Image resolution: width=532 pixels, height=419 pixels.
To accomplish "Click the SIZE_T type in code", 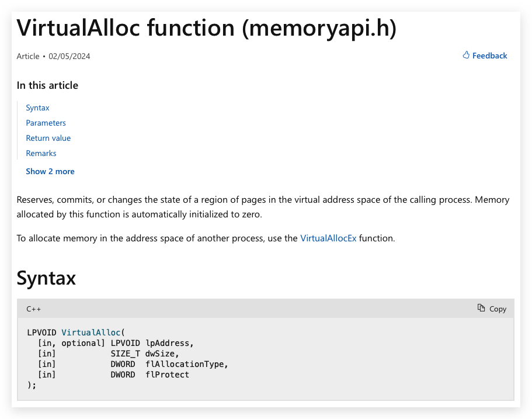I will pyautogui.click(x=125, y=354).
